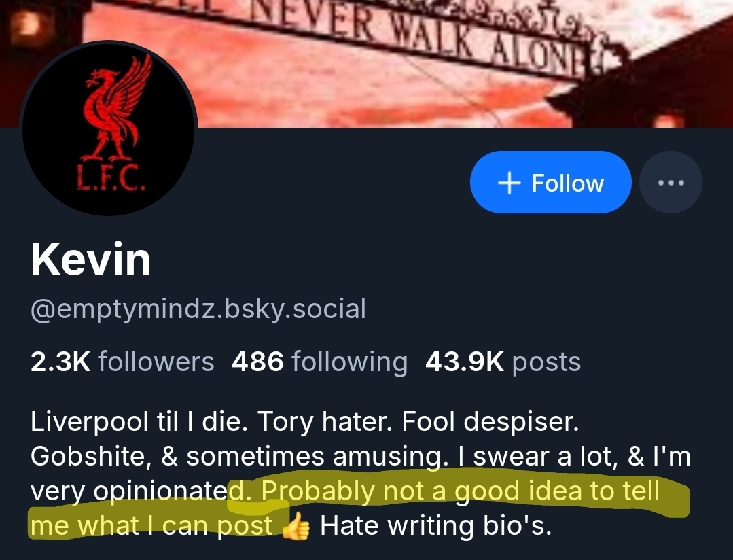Viewport: 733px width, 560px height.
Task: Click the @emptymindz.bsky.social handle
Action: point(198,309)
